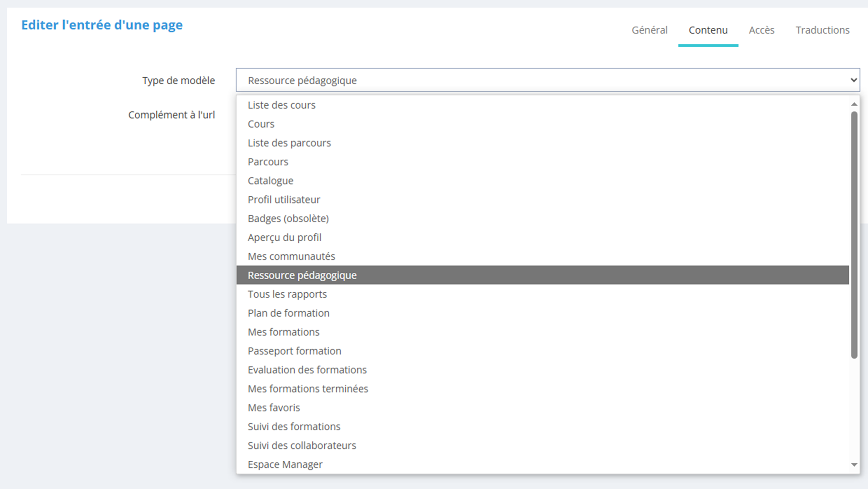868x489 pixels.
Task: Choose Passeport formation from list
Action: click(294, 351)
